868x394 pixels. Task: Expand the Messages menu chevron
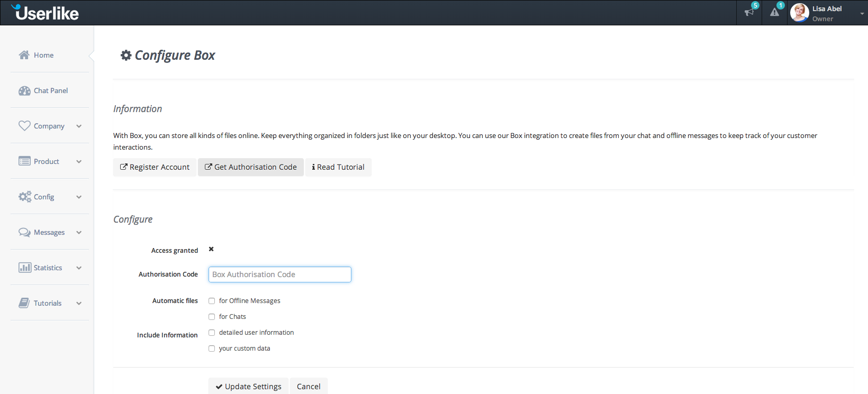[79, 232]
